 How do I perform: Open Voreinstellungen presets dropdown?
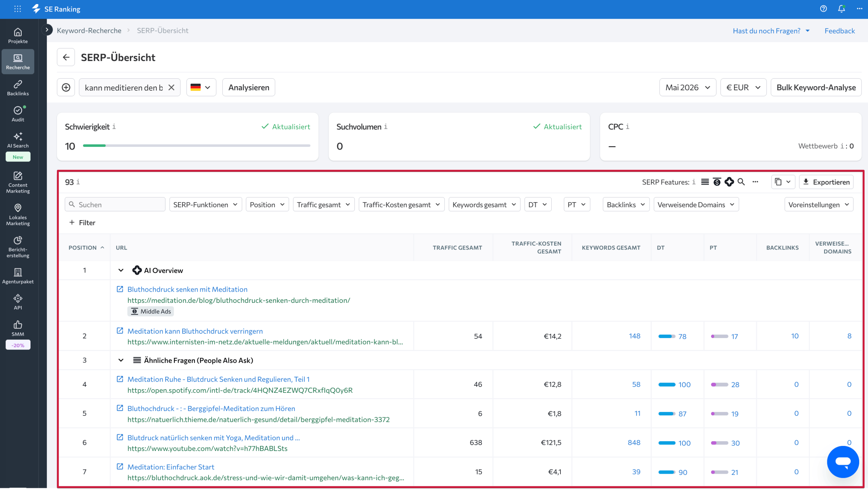tap(818, 204)
